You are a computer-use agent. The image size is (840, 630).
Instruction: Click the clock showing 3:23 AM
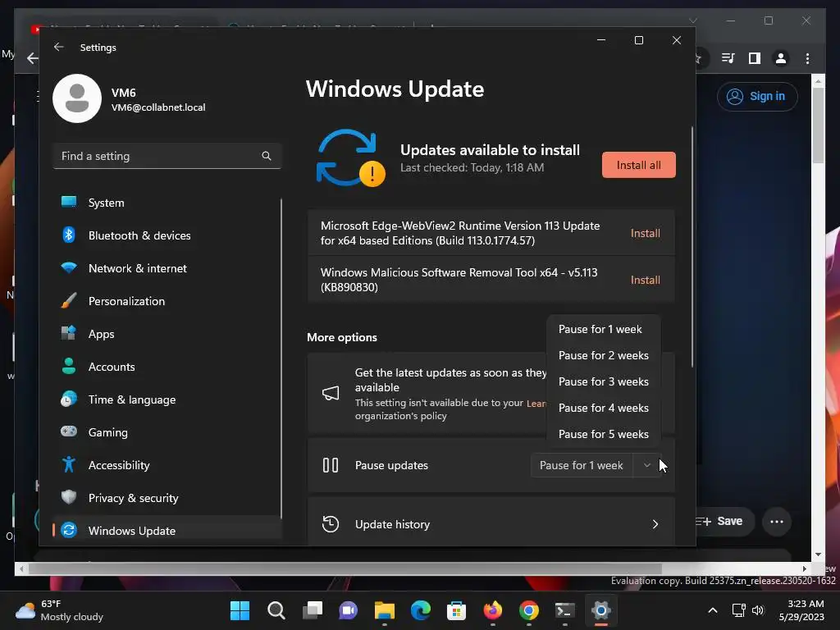(801, 610)
